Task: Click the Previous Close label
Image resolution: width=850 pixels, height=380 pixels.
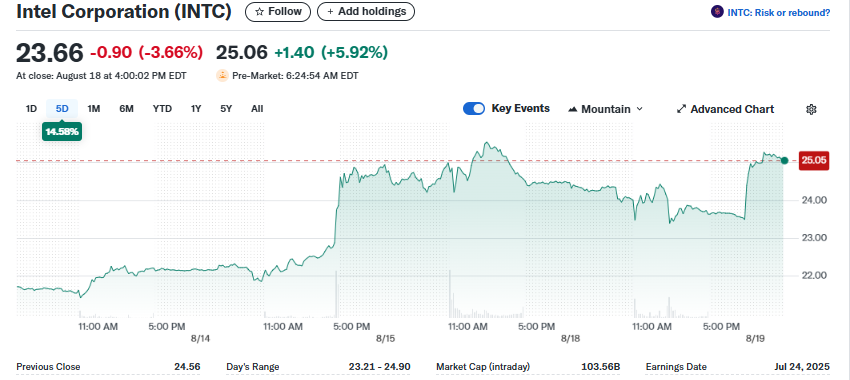Action: pos(48,367)
